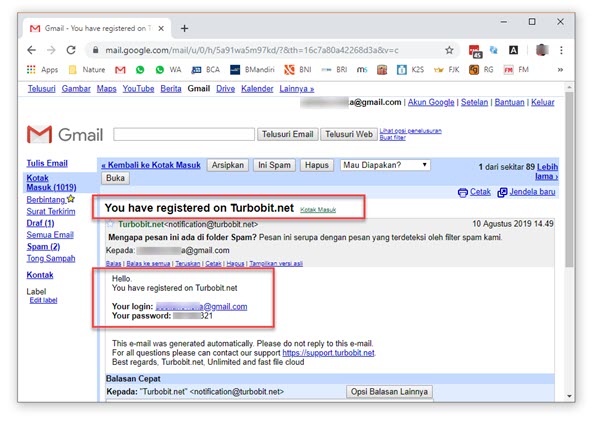Expand the Lainnya » menu

[297, 89]
